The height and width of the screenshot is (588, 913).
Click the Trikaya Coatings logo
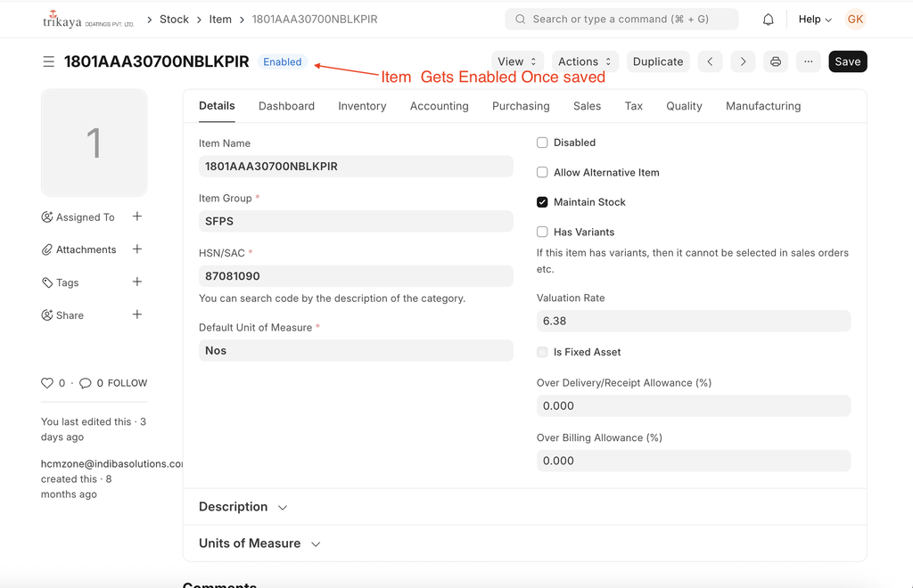88,20
